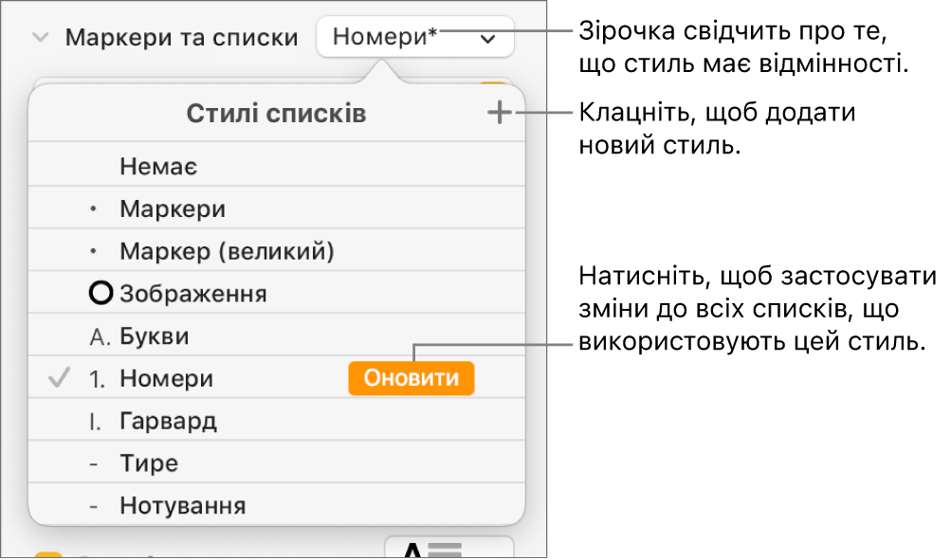951x560 pixels.
Task: Click the dropdown chevron next to Номери*
Action: [487, 40]
